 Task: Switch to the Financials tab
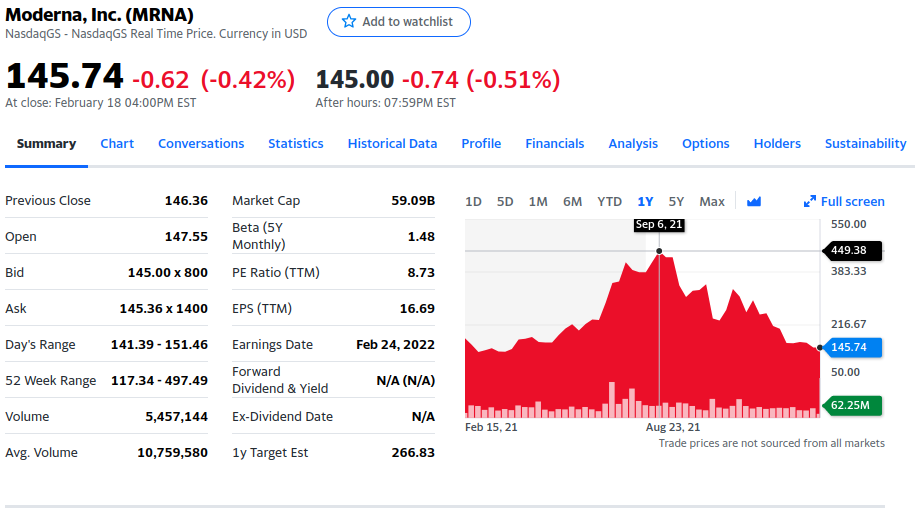pos(554,143)
